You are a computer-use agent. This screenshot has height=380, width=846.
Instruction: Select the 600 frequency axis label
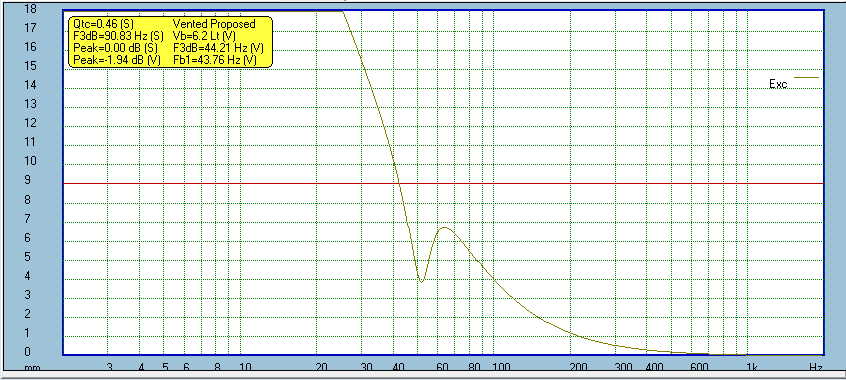pos(700,368)
